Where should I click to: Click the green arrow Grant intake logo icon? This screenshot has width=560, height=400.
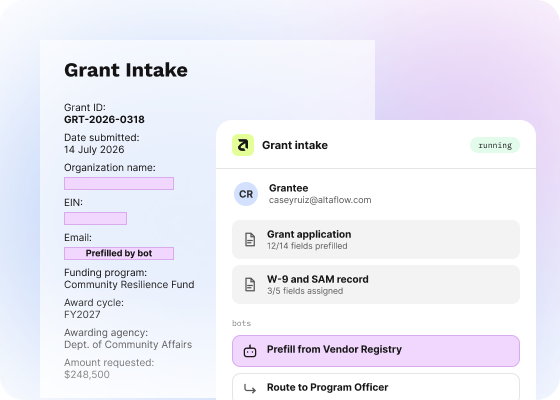[x=243, y=145]
